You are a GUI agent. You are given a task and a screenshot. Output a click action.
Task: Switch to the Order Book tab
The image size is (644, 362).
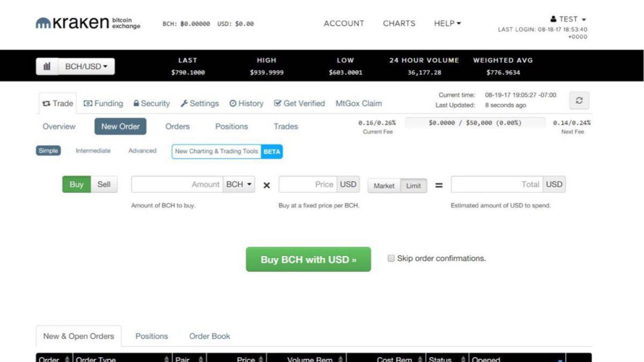(x=210, y=336)
